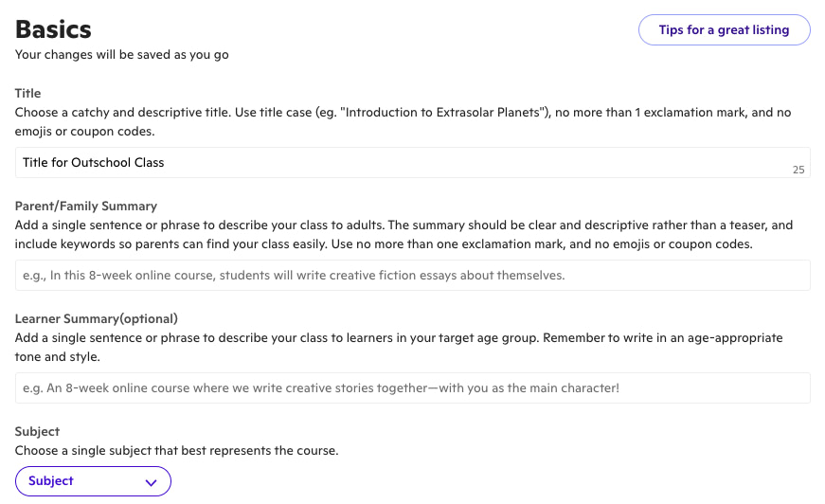Click the "Parent/Family Summary" label

pyautogui.click(x=86, y=206)
